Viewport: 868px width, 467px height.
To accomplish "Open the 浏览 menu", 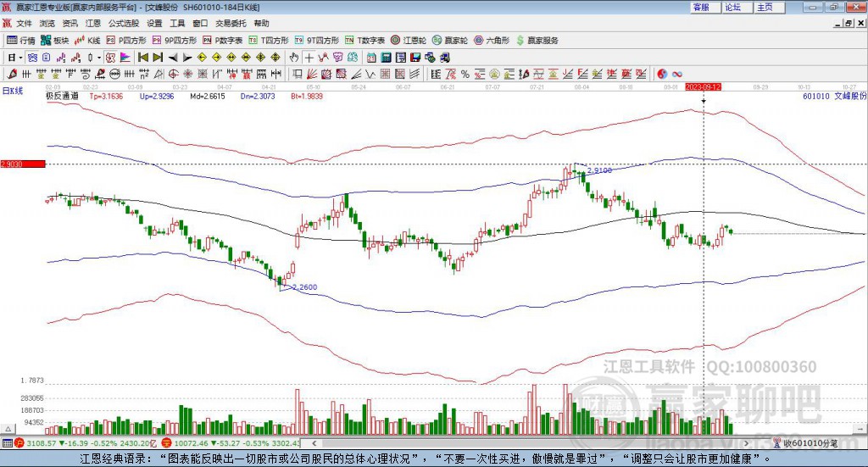I will 47,23.
